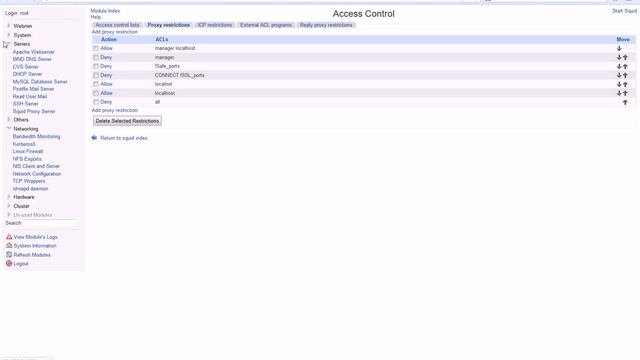Click the Start Squid link
640x360 pixels.
tap(624, 11)
